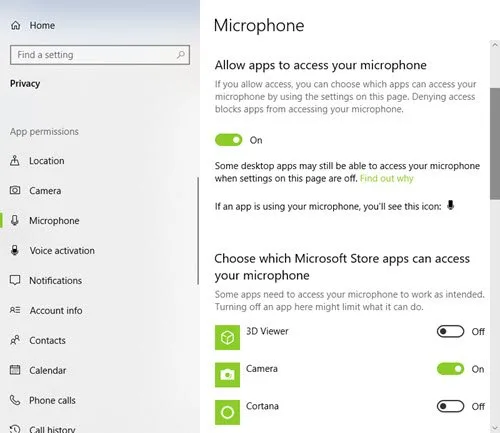Click the Calendar icon in sidebar
Viewport: 500px width, 433px height.
[x=15, y=370]
